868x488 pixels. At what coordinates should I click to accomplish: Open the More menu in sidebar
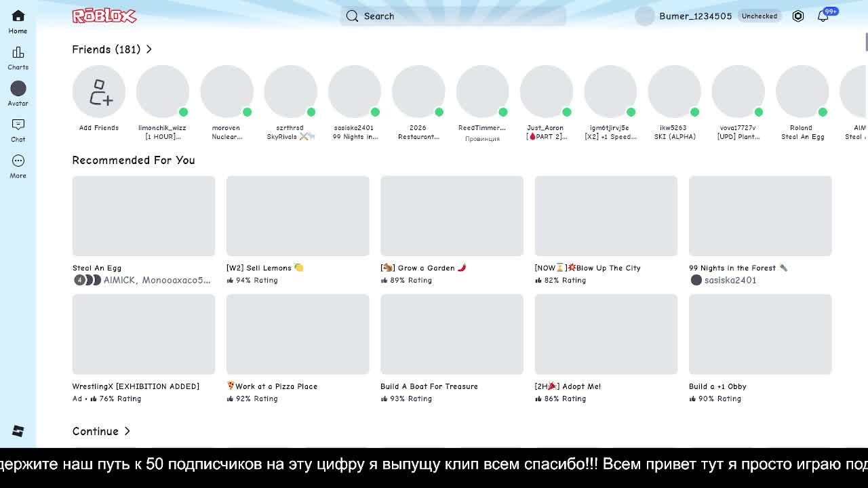(18, 167)
